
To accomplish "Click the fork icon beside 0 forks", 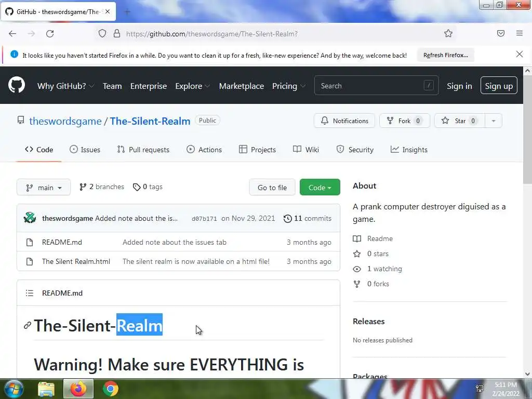I will 357,284.
